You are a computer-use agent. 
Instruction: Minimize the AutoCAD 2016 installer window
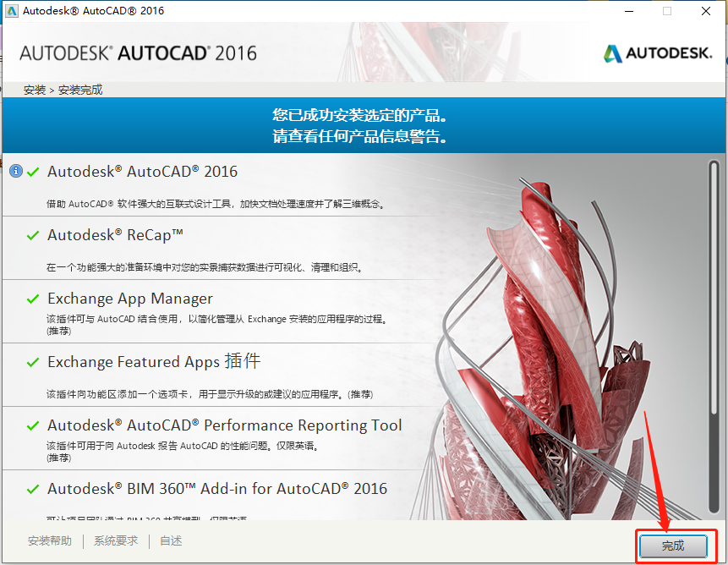(x=629, y=11)
